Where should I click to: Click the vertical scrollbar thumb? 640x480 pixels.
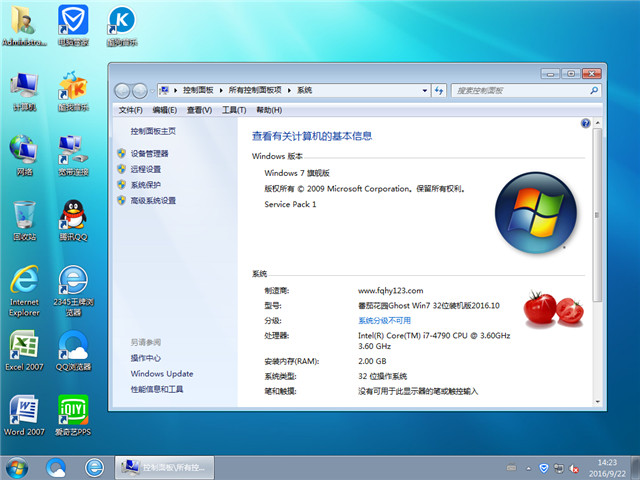pos(597,215)
